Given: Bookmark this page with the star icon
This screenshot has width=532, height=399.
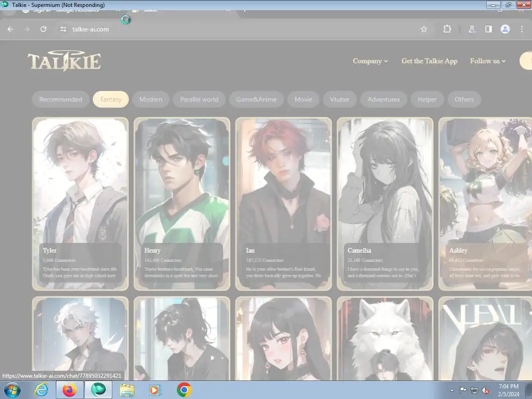Looking at the screenshot, I should [x=424, y=29].
